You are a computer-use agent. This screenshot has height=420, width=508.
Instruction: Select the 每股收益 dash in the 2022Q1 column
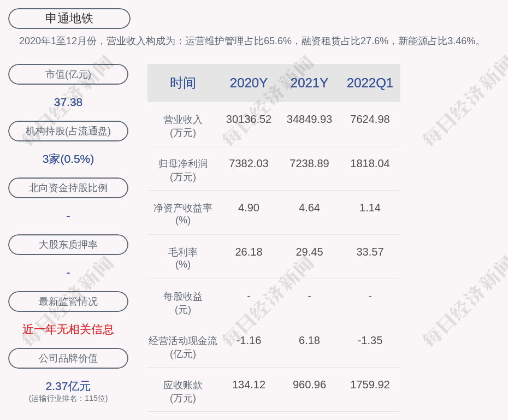coord(370,296)
